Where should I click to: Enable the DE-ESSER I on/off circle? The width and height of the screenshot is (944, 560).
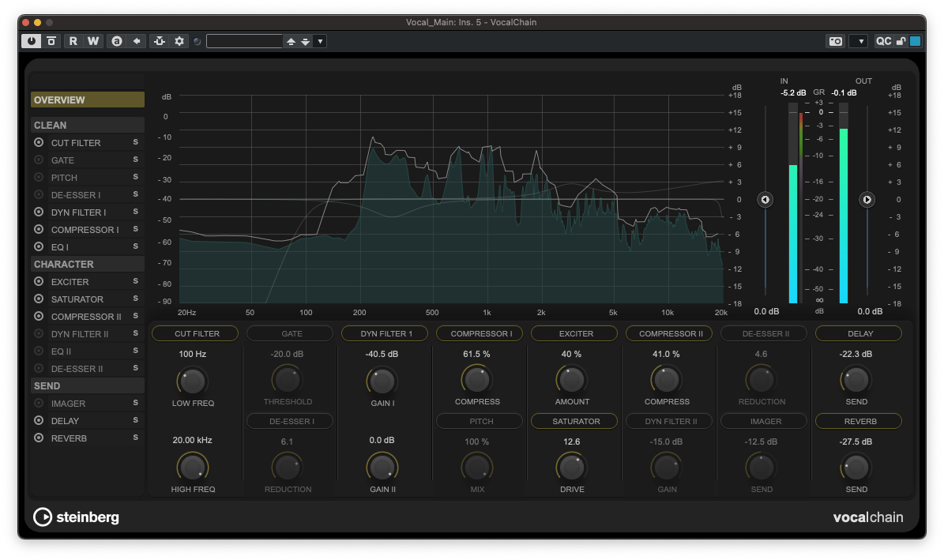[39, 195]
